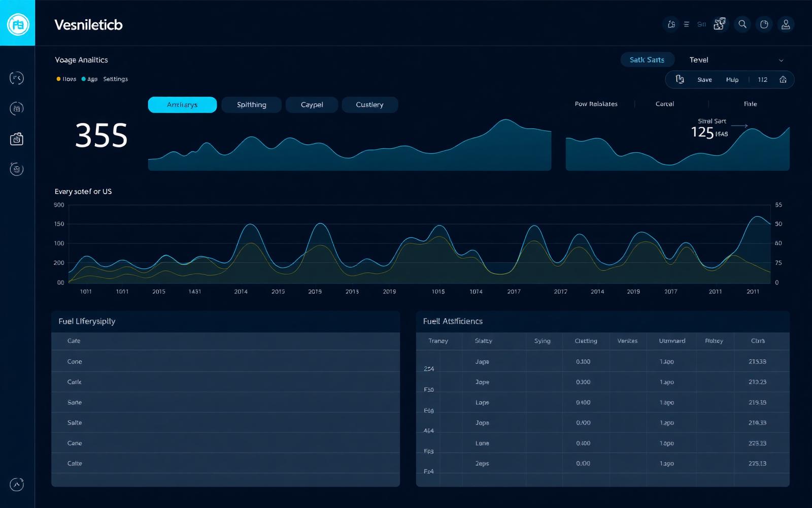Click the 219.23 cell in Clurs column
This screenshot has height=508, width=812.
[757, 382]
